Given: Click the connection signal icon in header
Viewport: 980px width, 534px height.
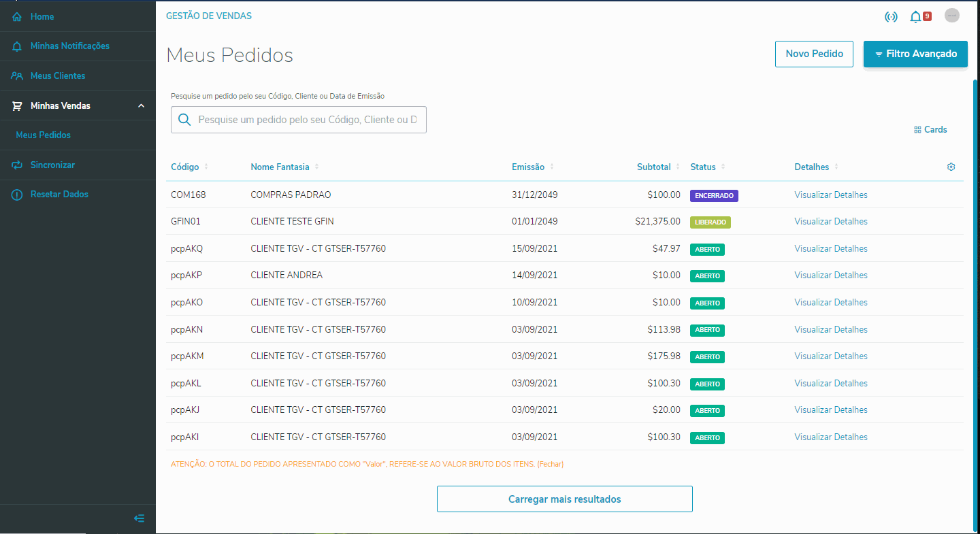Looking at the screenshot, I should pyautogui.click(x=891, y=17).
